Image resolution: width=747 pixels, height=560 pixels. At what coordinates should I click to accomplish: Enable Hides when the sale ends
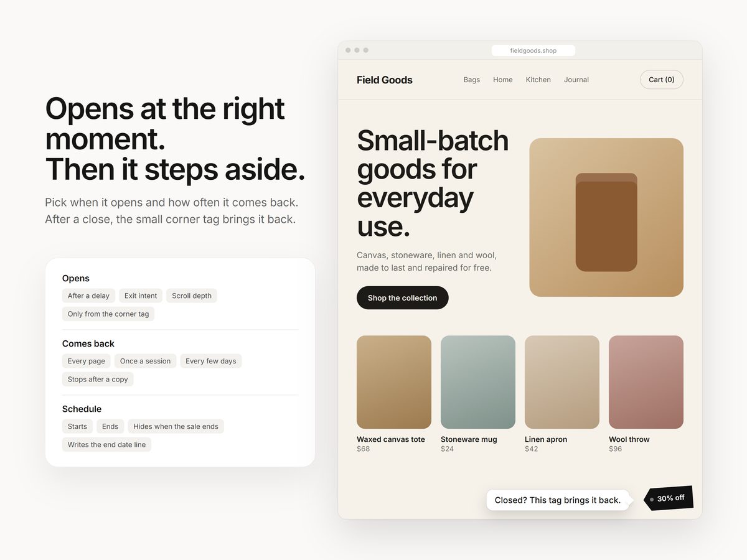pyautogui.click(x=176, y=427)
